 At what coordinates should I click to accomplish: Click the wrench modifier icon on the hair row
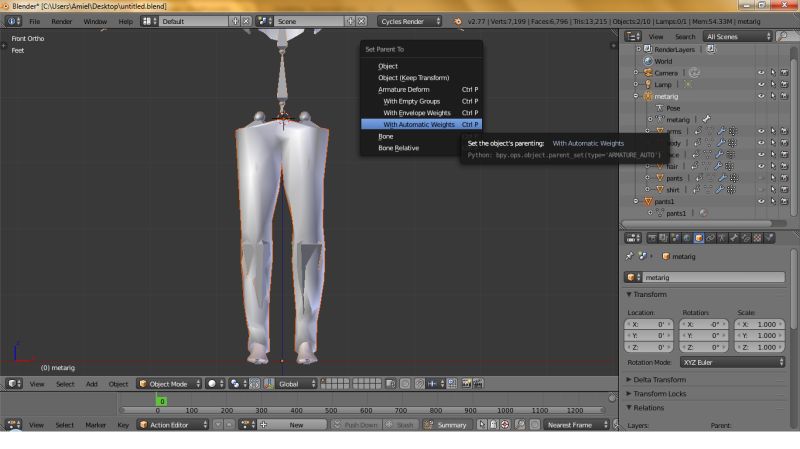[x=717, y=166]
